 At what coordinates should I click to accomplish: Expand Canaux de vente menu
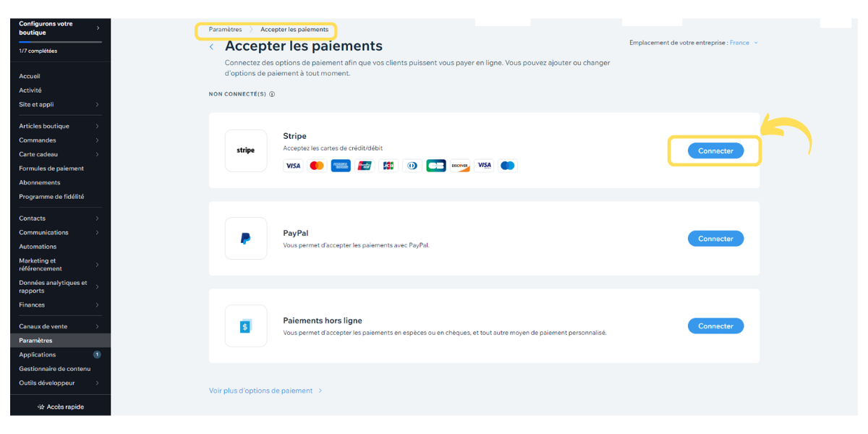click(60, 326)
